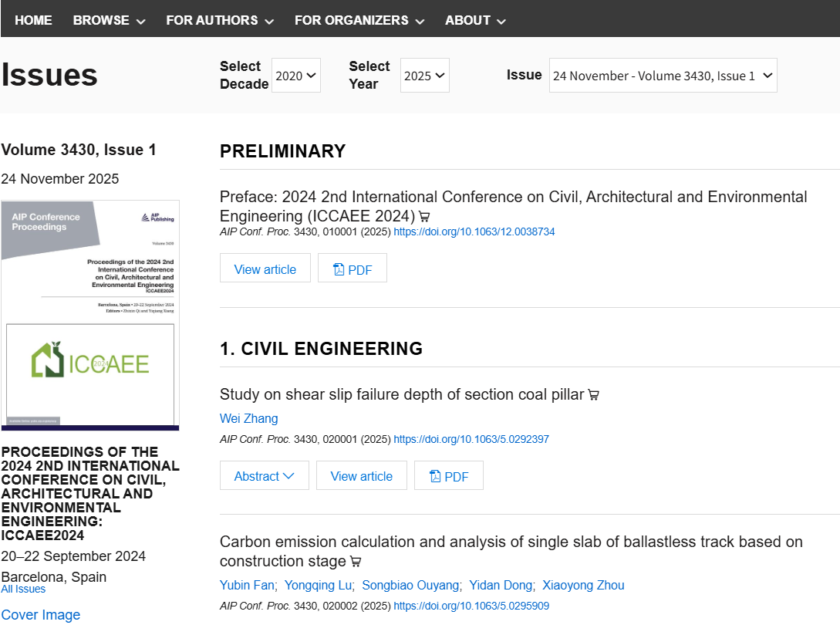Expand the For Organizers menu
Viewport: 840px width, 625px height.
click(x=359, y=20)
